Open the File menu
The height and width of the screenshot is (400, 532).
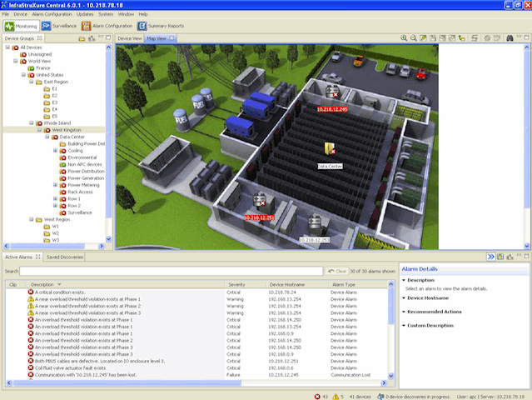point(6,14)
